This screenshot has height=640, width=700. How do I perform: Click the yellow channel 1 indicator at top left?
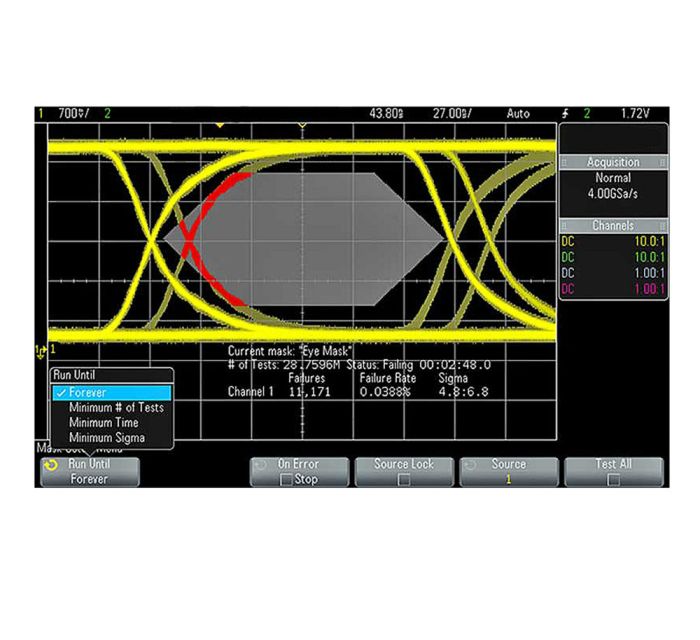tap(41, 113)
